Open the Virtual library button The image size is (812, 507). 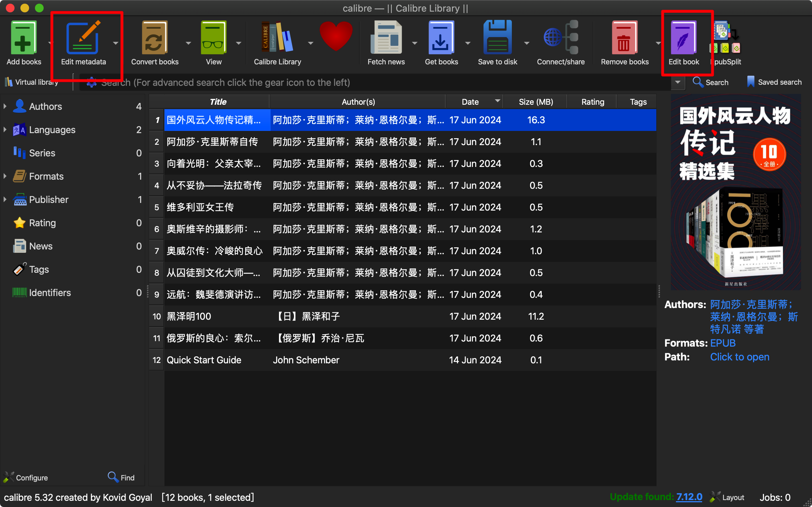point(32,82)
